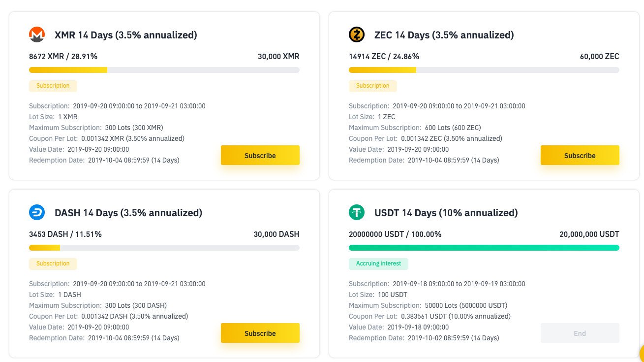Click the Monero XMR coin icon

37,34
